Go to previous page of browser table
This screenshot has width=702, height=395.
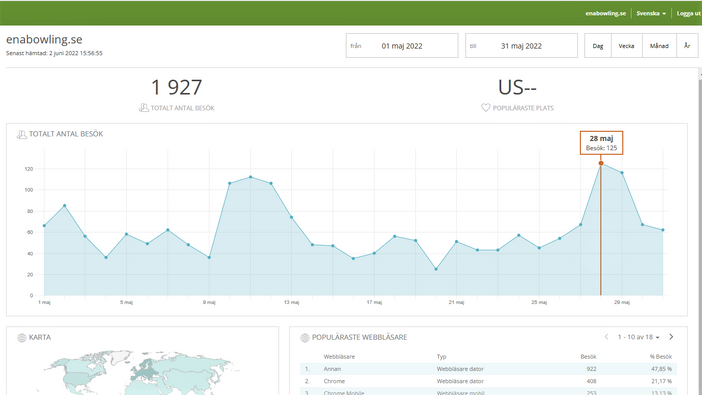tap(607, 337)
